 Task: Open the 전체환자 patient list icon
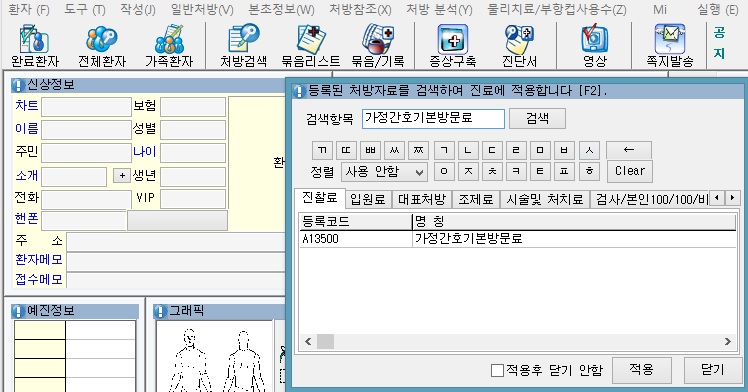click(102, 46)
